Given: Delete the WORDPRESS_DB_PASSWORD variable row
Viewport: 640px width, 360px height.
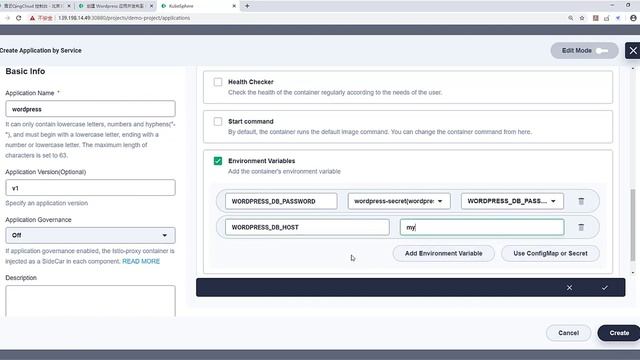Looking at the screenshot, I should [x=581, y=201].
